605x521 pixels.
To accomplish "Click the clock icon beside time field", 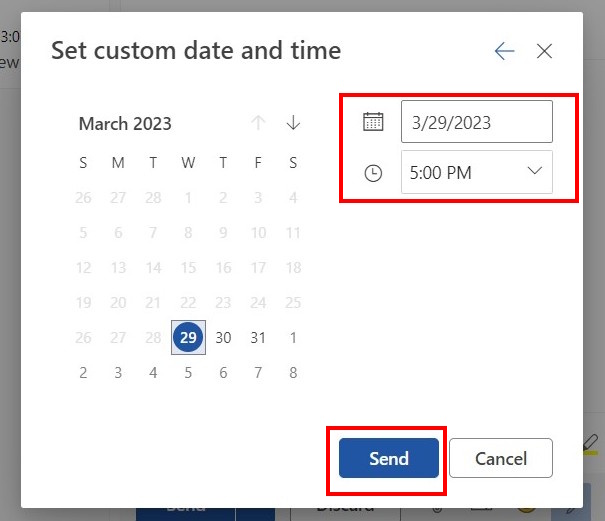I will (x=373, y=173).
